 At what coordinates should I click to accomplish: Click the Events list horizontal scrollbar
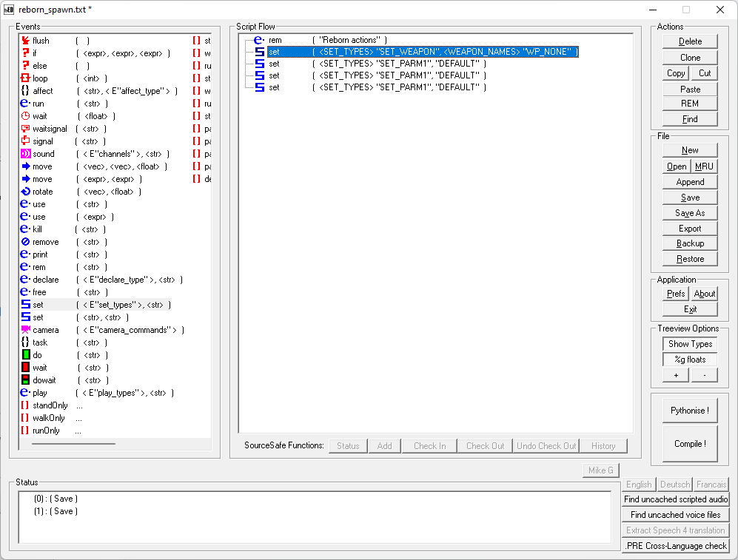(73, 443)
